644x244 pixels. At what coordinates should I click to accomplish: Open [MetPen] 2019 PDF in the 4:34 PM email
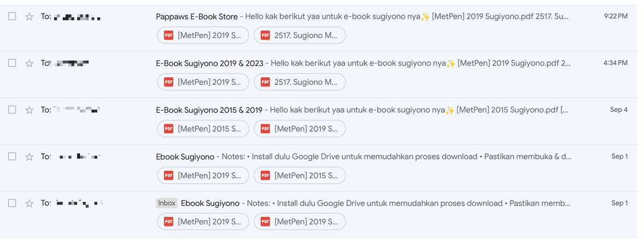tap(203, 82)
